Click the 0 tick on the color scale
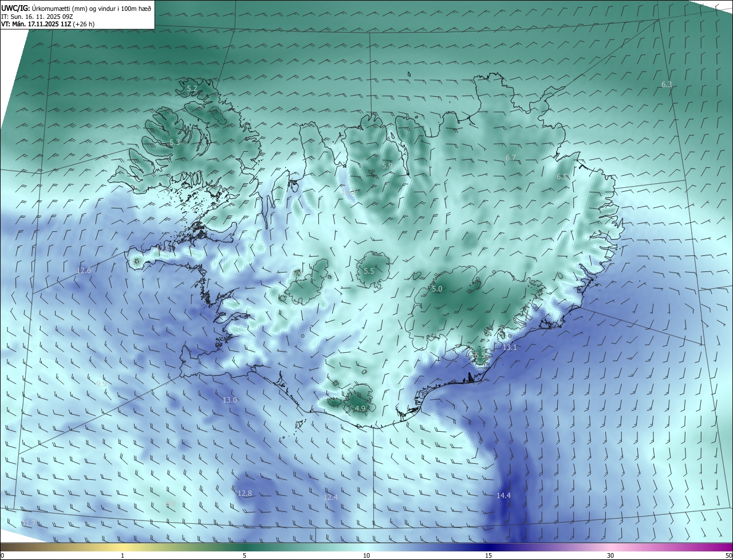This screenshot has height=560, width=733. 3,555
